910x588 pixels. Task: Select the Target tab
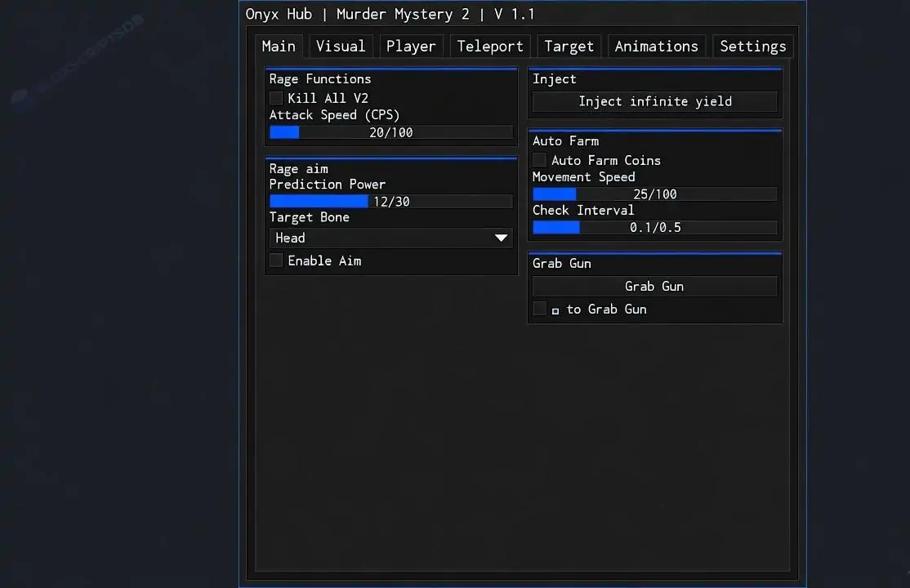pyautogui.click(x=569, y=47)
